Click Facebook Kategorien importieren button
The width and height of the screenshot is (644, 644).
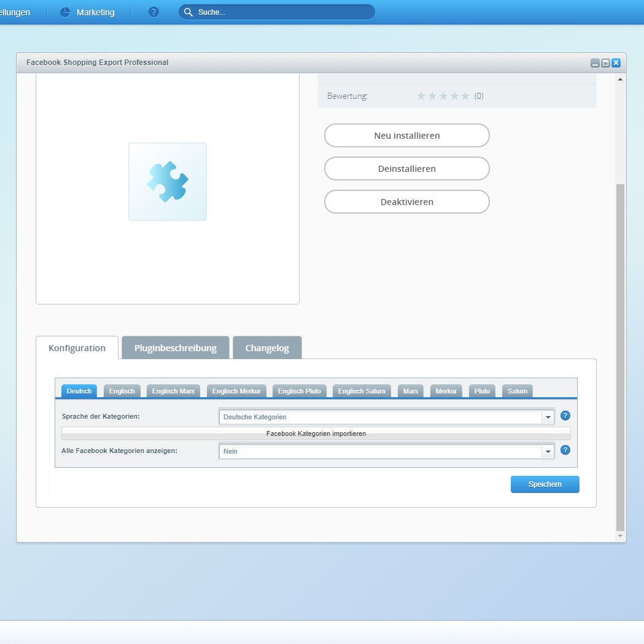(316, 433)
